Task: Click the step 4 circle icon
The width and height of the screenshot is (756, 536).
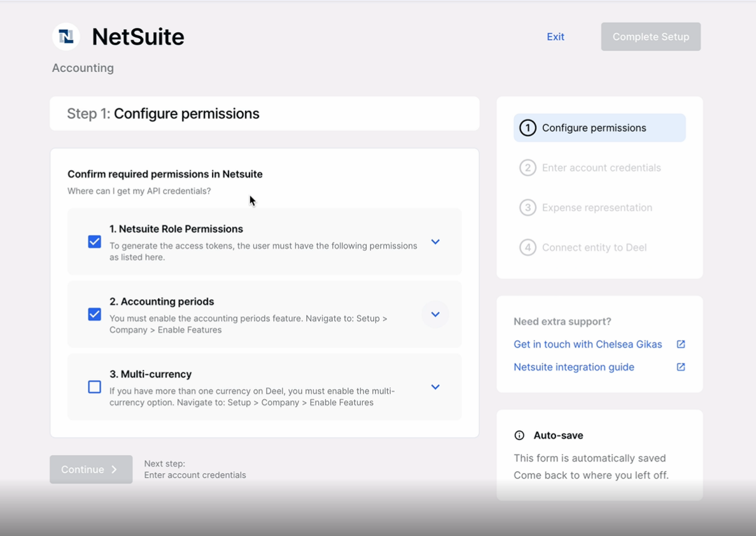Action: point(528,248)
